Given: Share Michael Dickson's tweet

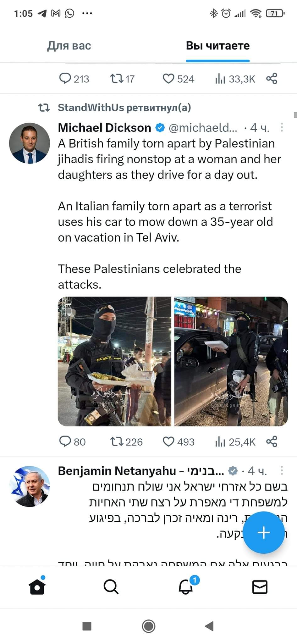Looking at the screenshot, I should tap(272, 441).
